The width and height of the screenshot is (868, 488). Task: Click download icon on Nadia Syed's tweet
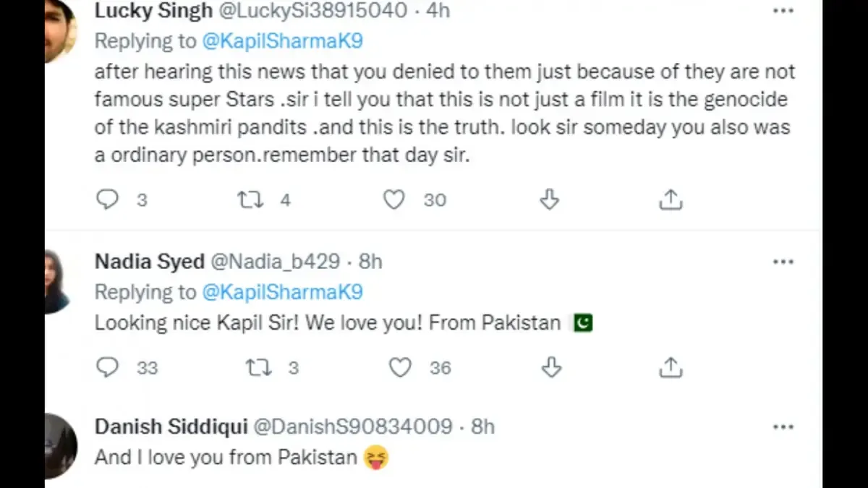[551, 367]
